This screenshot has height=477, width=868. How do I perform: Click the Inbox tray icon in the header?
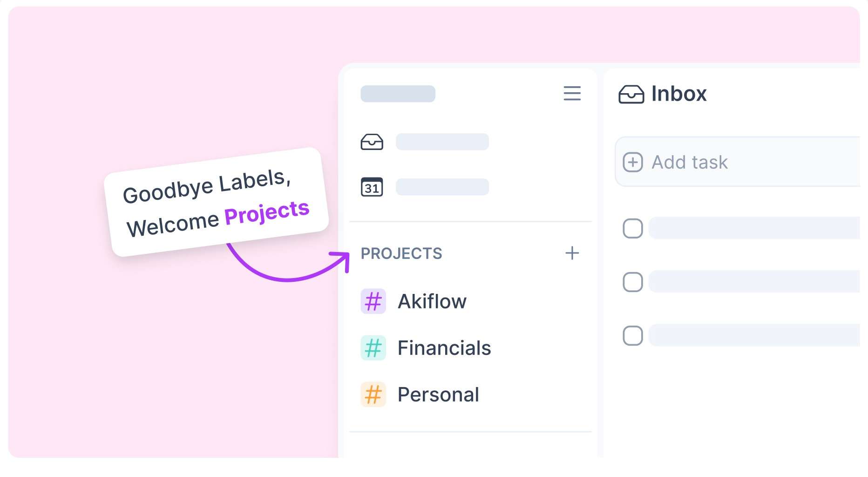pyautogui.click(x=632, y=94)
